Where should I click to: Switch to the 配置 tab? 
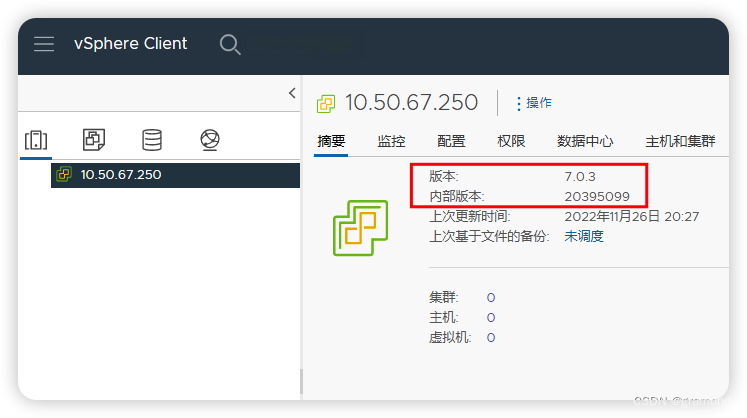tap(451, 141)
